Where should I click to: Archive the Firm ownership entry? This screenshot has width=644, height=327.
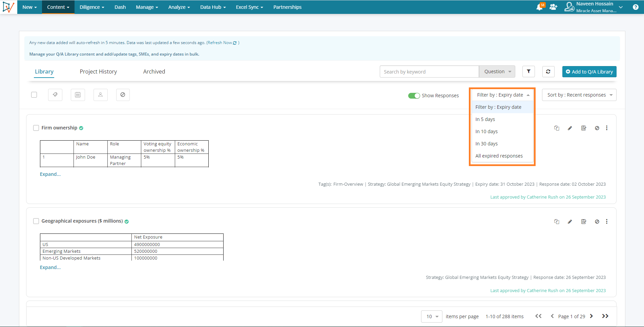597,128
